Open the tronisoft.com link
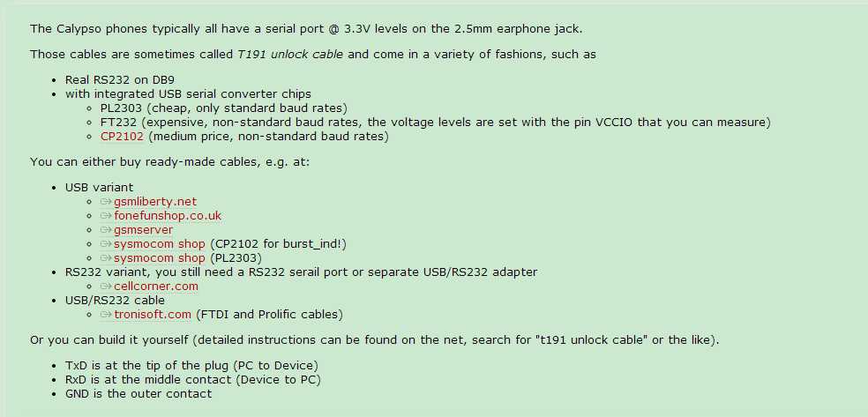The width and height of the screenshot is (868, 417). pos(153,315)
